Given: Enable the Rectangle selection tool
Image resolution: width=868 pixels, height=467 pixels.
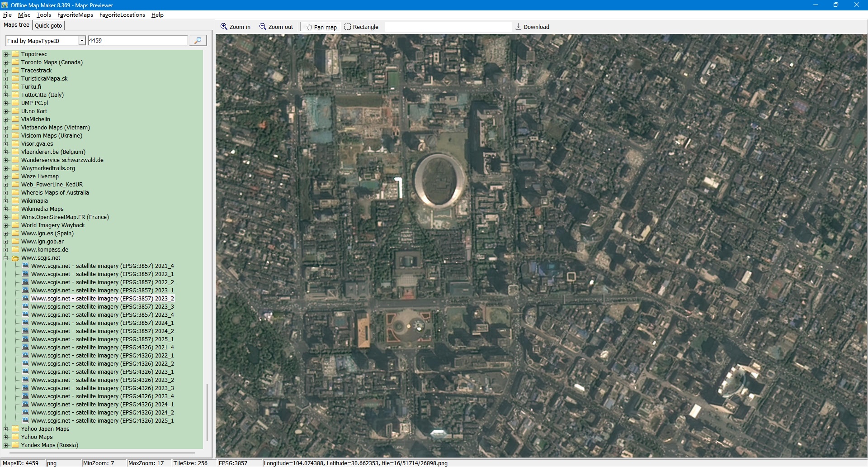Looking at the screenshot, I should pyautogui.click(x=361, y=27).
